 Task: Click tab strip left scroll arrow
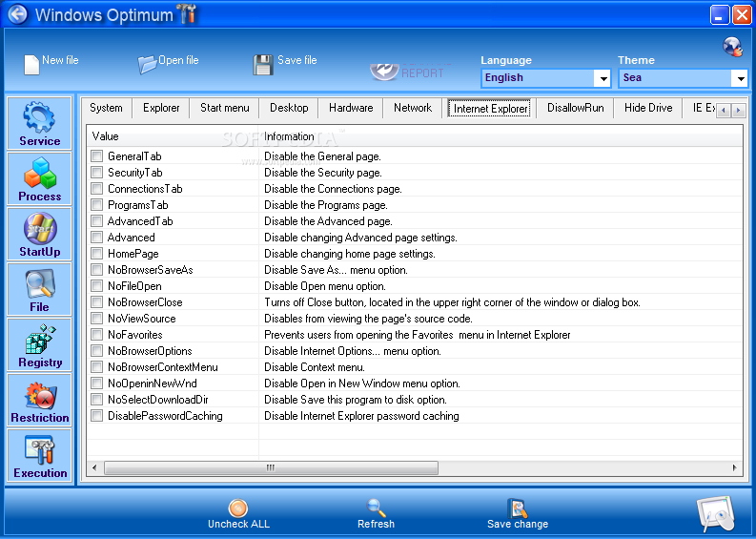(x=724, y=111)
